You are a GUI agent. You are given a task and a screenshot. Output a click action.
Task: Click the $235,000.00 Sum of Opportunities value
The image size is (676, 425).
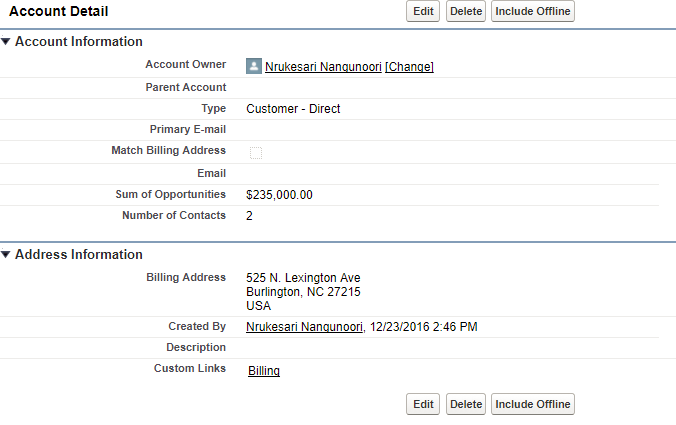(x=279, y=195)
